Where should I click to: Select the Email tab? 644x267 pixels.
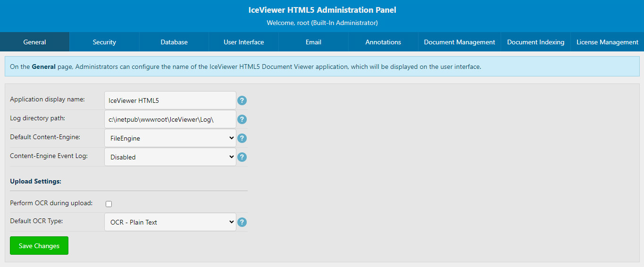[x=313, y=42]
